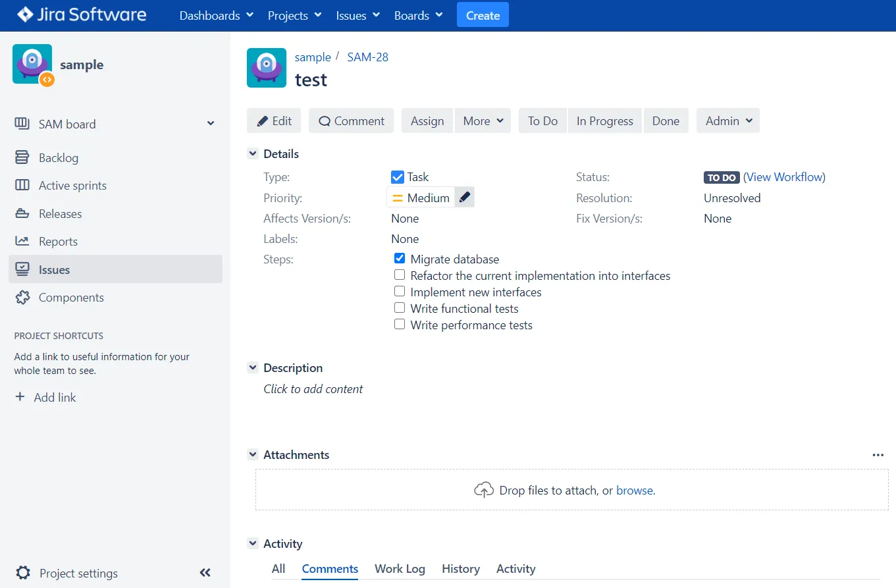Collapse the Description section
This screenshot has width=896, height=588.
(252, 367)
